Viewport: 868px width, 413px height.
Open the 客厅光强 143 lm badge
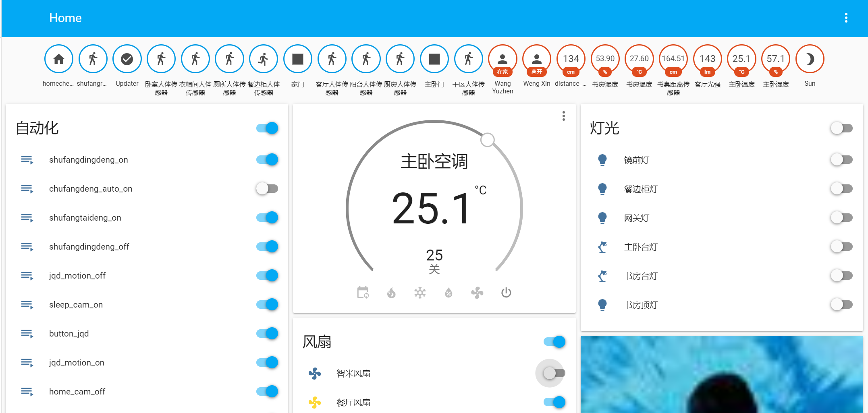(x=707, y=59)
